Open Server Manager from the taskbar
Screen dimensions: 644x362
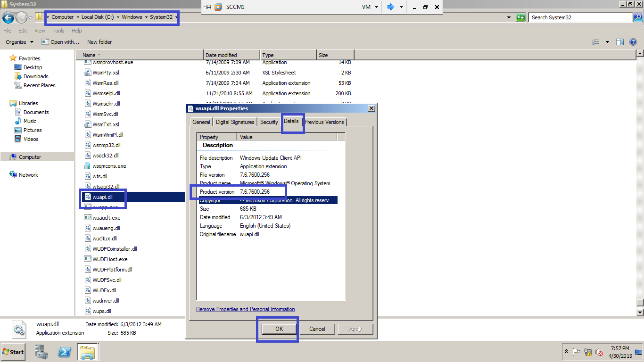pos(41,352)
